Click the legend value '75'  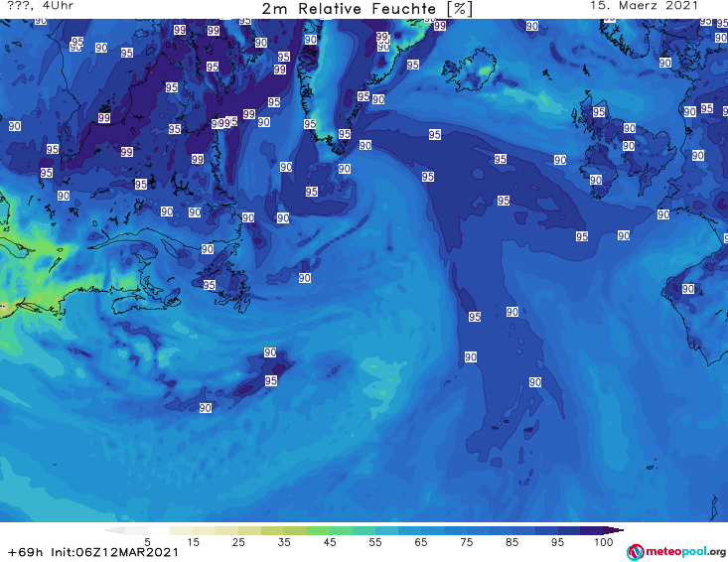tap(467, 542)
